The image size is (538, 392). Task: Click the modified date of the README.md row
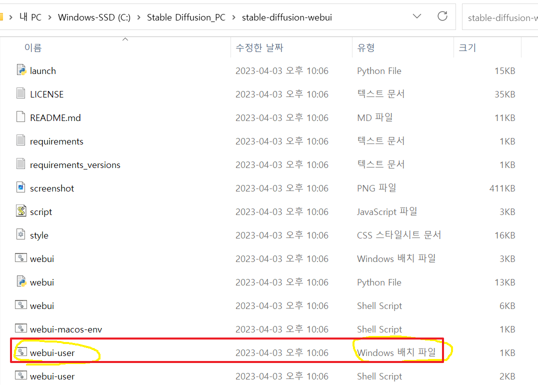click(281, 117)
